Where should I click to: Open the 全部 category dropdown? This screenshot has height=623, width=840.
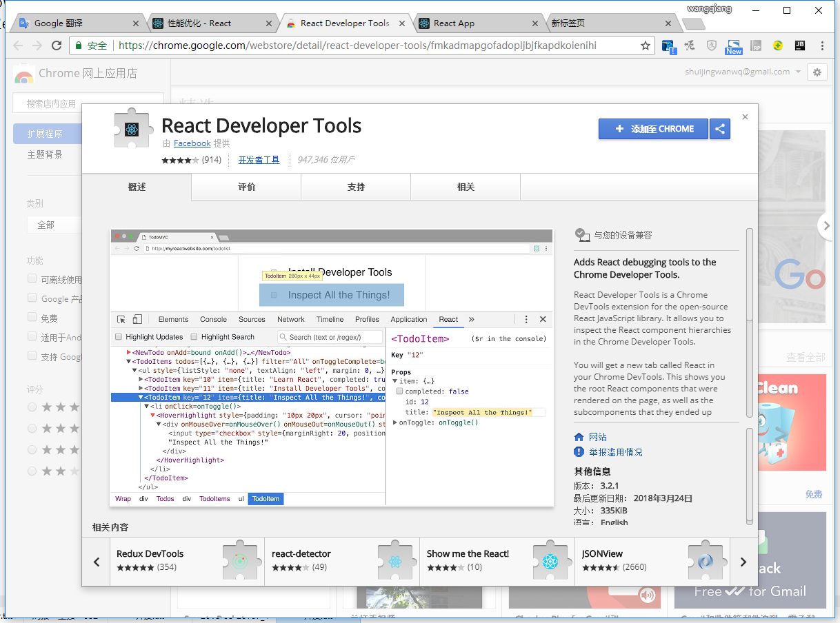click(55, 225)
